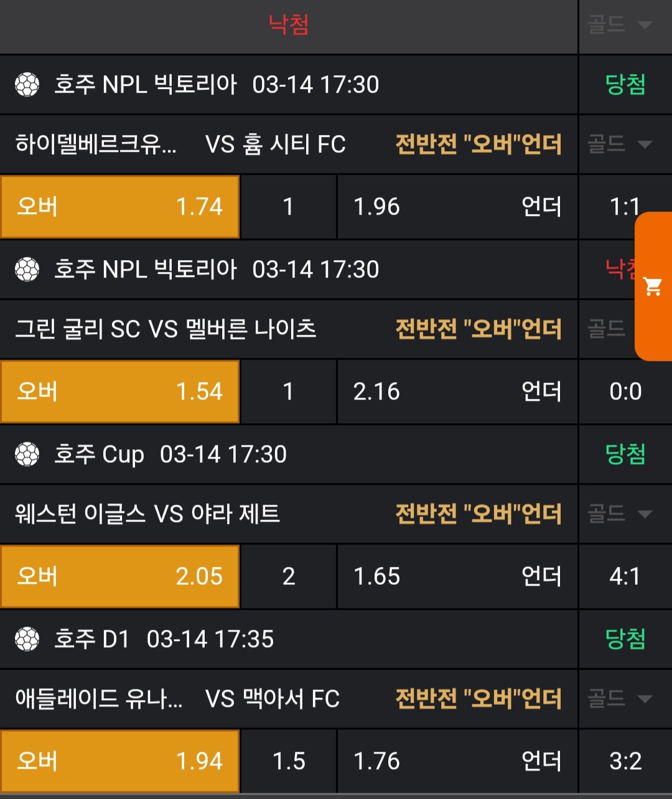Select 오버 1.74 odds option
672x799 pixels.
click(120, 207)
